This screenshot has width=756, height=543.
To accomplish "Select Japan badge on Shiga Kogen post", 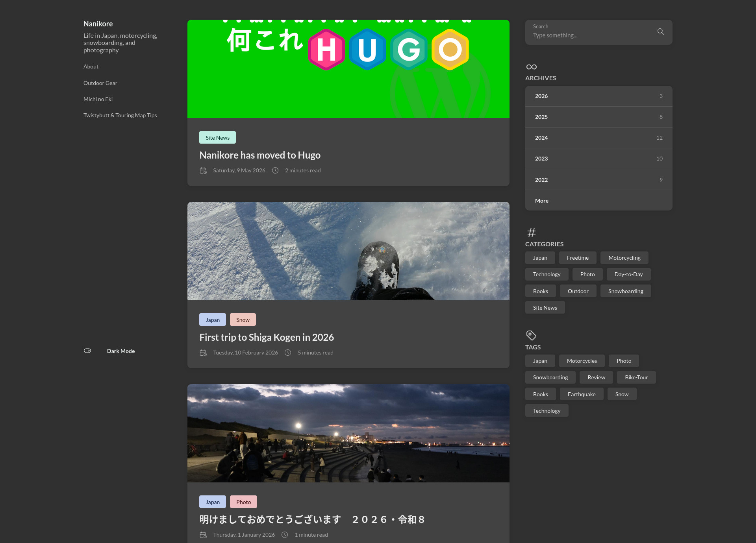I will point(213,320).
